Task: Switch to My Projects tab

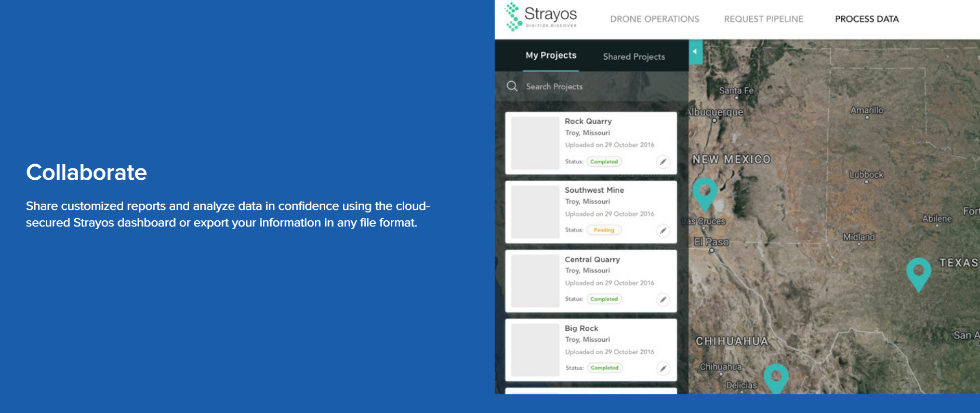Action: [x=551, y=56]
